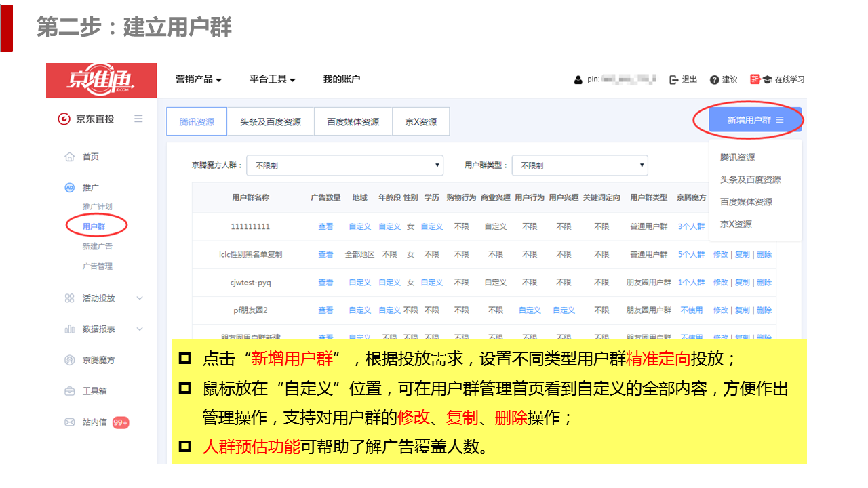Open 新建广告 in the sidebar
The image size is (868, 488).
[x=98, y=246]
